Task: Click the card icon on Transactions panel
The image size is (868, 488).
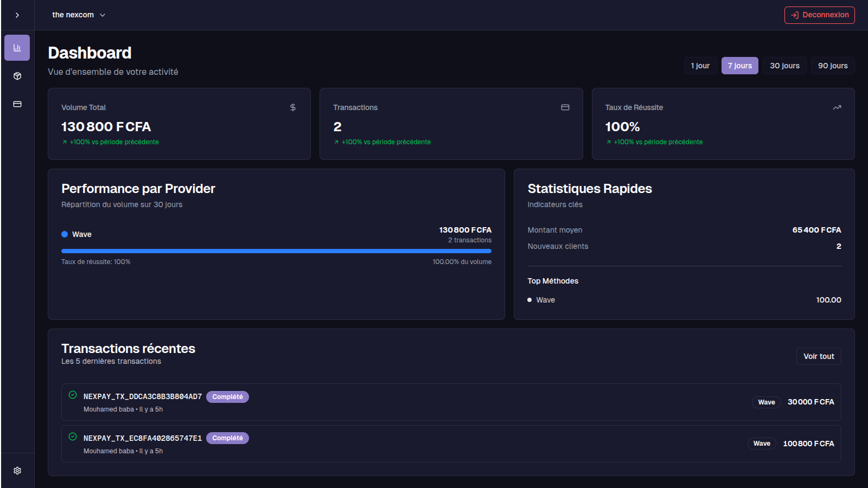Action: [565, 107]
